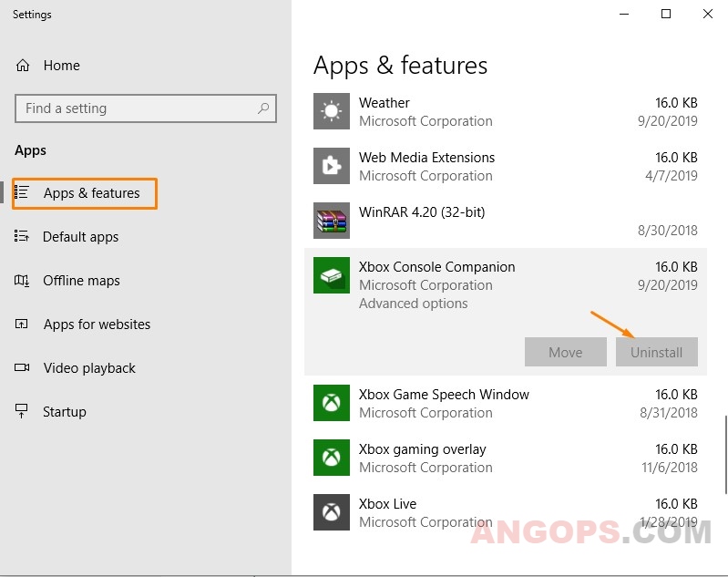Viewport: 728px width, 577px height.
Task: Click the Xbox Game Speech Window icon
Action: (x=332, y=403)
